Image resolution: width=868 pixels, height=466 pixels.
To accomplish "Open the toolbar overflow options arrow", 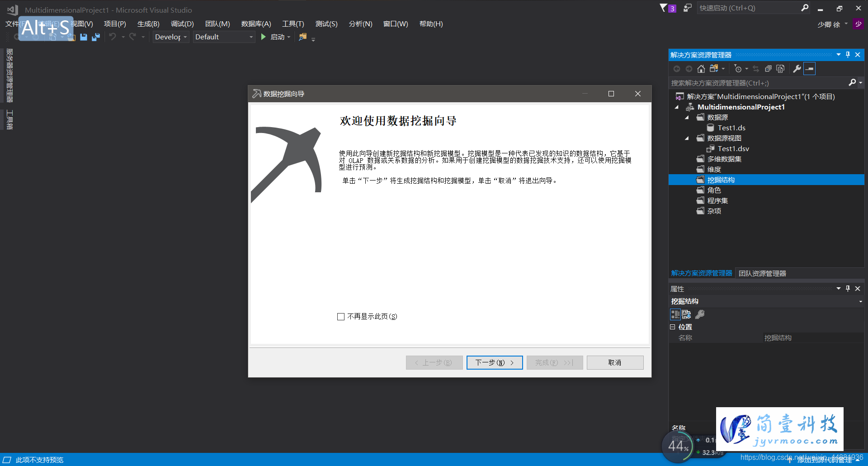I will coord(313,39).
